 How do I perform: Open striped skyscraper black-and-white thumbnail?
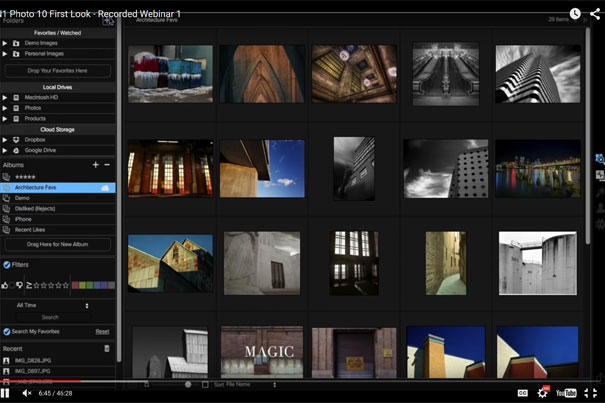point(538,74)
